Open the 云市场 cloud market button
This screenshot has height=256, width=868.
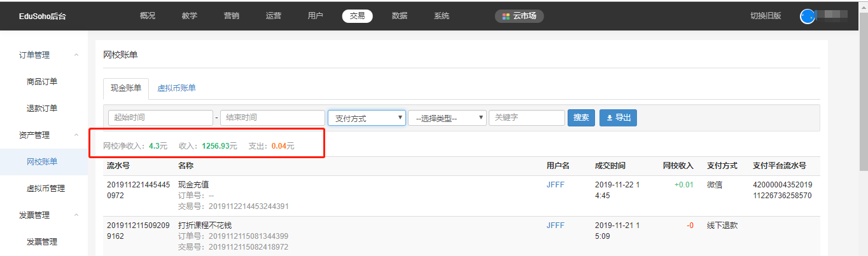click(519, 17)
